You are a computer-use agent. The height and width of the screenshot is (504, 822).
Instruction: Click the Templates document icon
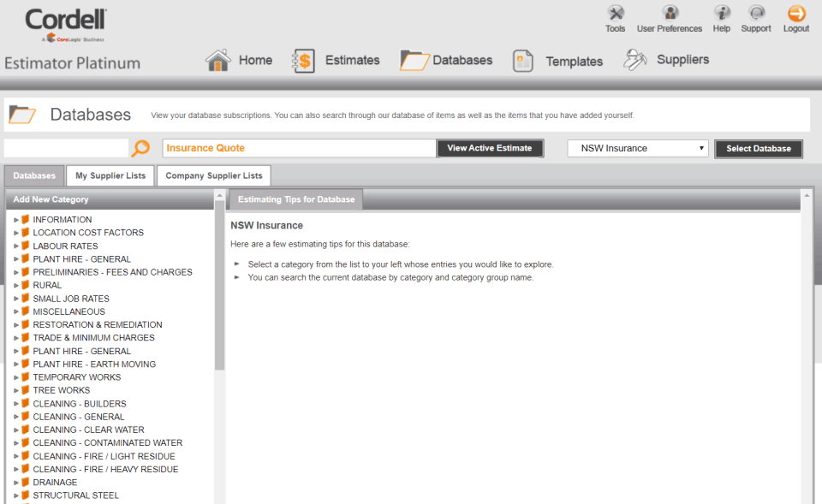(522, 61)
